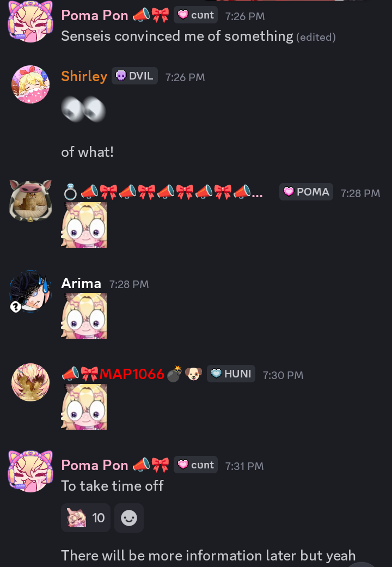Open MAP1066's avatar
392x567 pixels.
[x=30, y=382]
